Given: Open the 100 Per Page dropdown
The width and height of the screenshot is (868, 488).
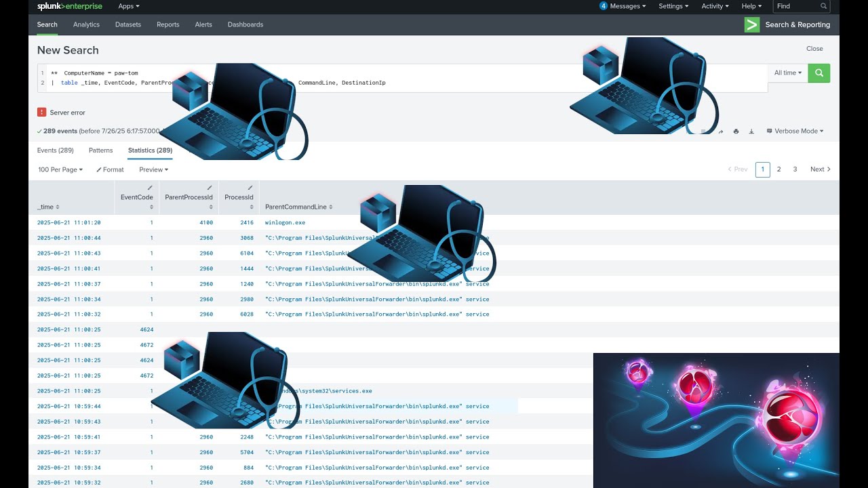Looking at the screenshot, I should tap(60, 169).
